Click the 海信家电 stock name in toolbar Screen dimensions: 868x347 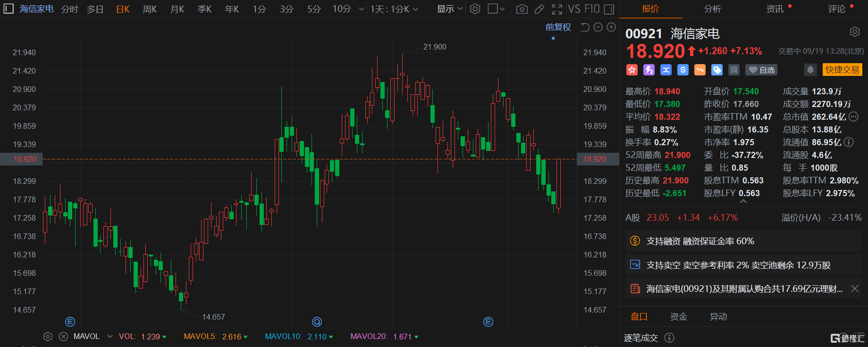[x=37, y=9]
